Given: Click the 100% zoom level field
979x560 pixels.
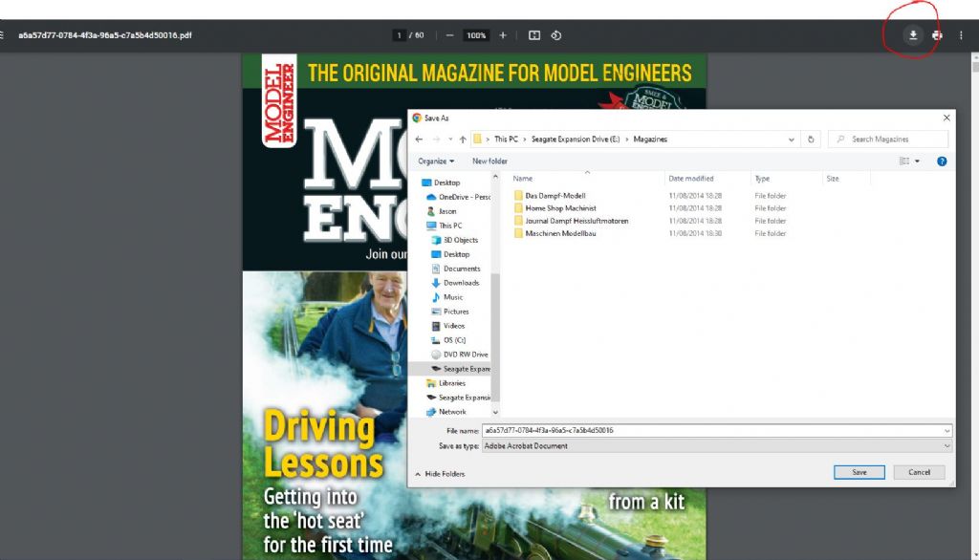Looking at the screenshot, I should coord(476,35).
